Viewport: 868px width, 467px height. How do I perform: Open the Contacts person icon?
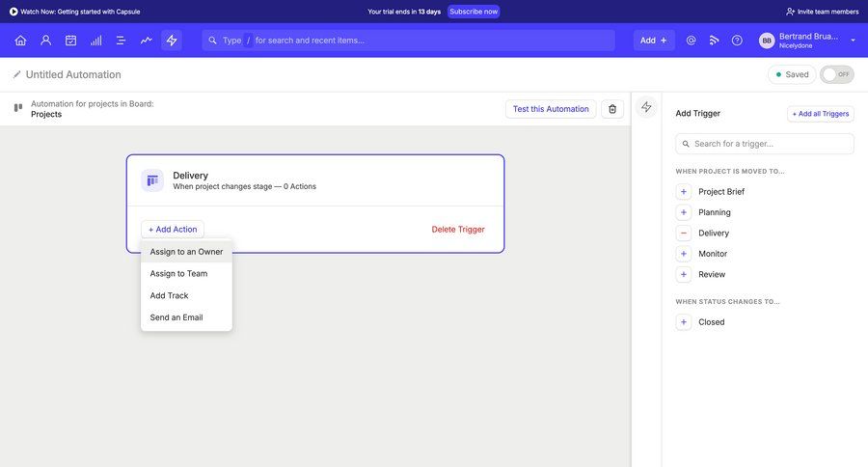(45, 41)
